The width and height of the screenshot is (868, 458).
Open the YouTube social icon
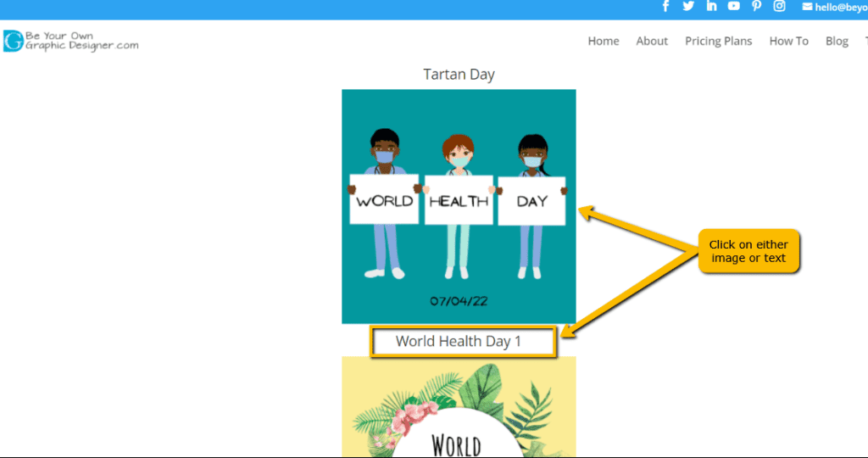[734, 6]
